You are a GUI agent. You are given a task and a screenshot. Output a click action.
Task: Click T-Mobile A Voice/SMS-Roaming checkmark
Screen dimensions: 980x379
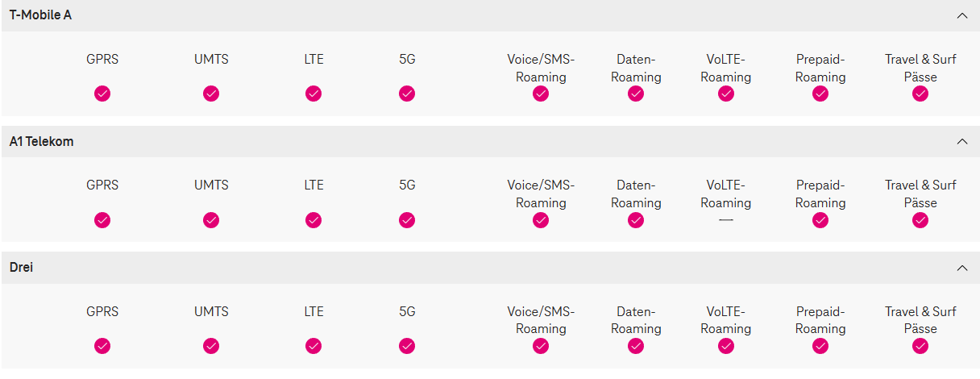pyautogui.click(x=541, y=94)
